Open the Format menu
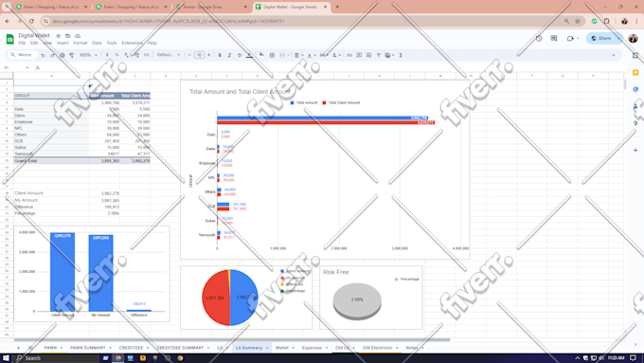Viewport: 644px width, 363px height. point(80,43)
